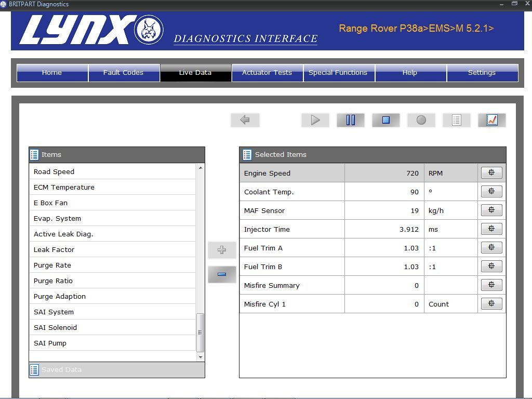Viewport: 532px width, 399px height.
Task: Open the Settings tab
Action: (x=483, y=73)
